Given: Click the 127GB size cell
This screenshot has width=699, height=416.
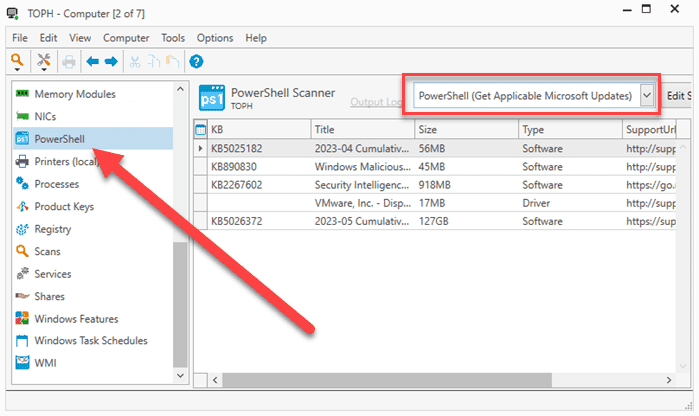Looking at the screenshot, I should 467,221.
